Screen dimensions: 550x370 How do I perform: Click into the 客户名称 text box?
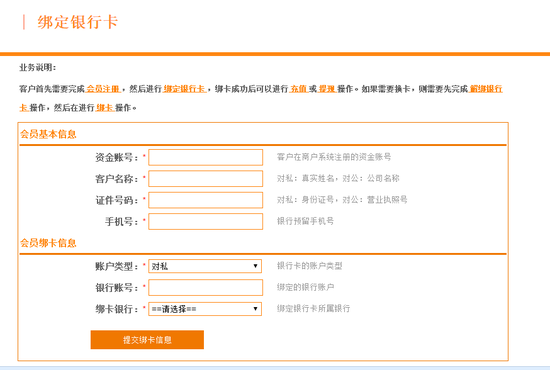(206, 179)
